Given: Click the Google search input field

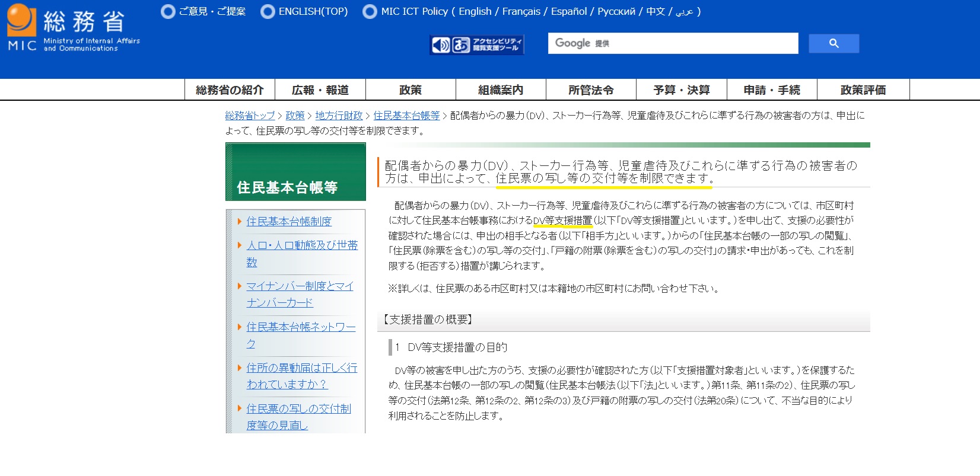Looking at the screenshot, I should [673, 43].
